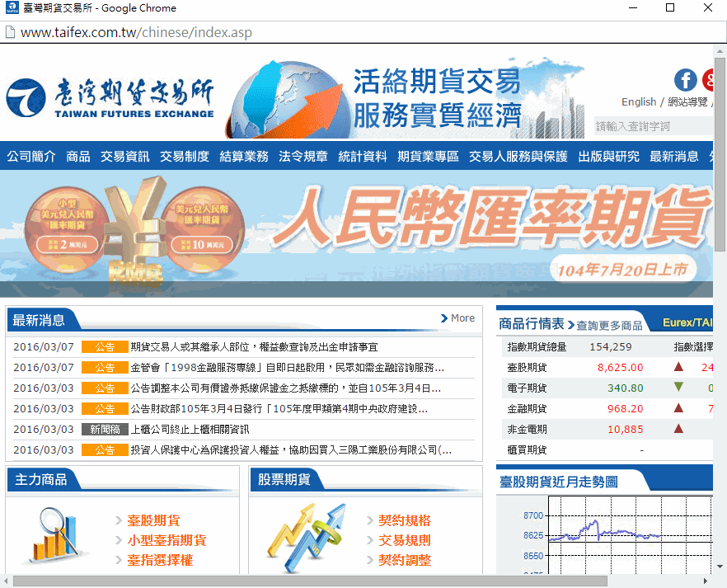Select 統計資料 in the navigation bar
727x588 pixels.
[363, 157]
